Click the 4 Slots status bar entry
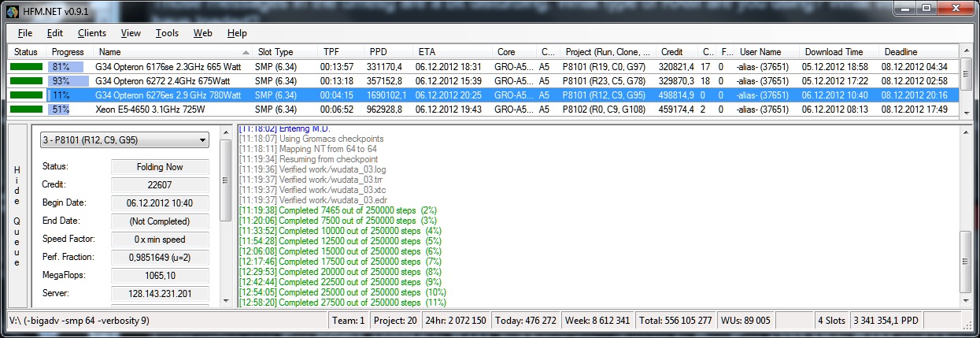The width and height of the screenshot is (980, 338). click(x=831, y=321)
